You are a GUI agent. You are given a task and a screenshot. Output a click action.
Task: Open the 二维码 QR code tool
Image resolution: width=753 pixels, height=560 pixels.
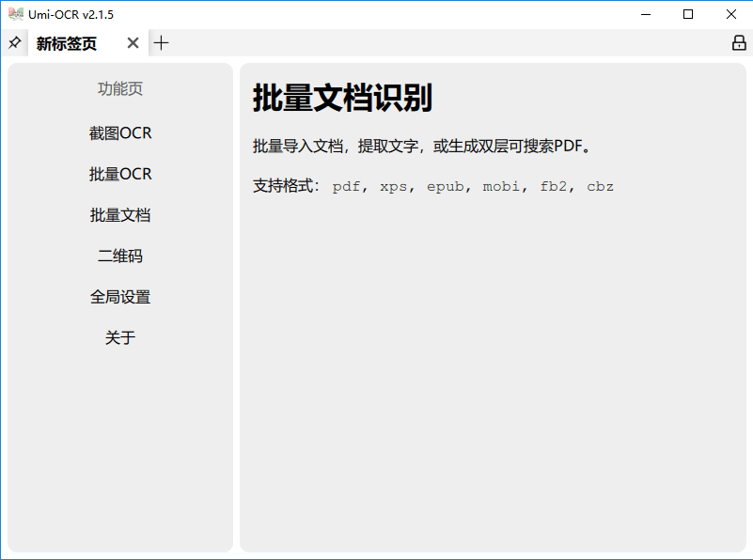coord(119,255)
